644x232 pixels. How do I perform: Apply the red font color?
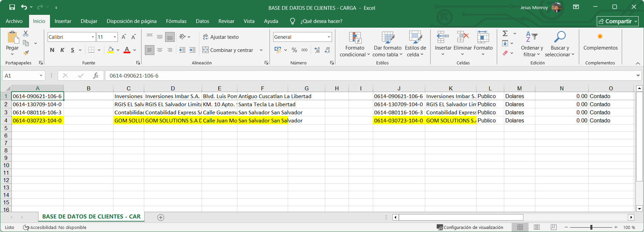point(127,50)
